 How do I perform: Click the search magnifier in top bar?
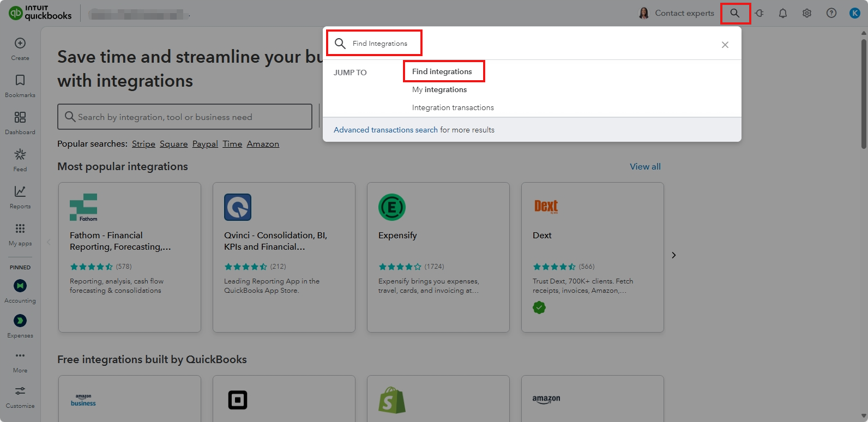(x=735, y=13)
